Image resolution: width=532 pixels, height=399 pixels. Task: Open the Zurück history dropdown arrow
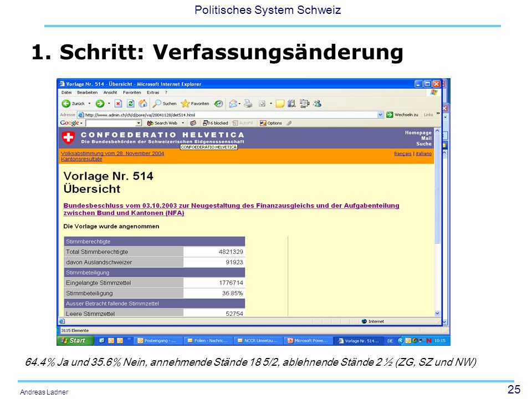pyautogui.click(x=89, y=104)
